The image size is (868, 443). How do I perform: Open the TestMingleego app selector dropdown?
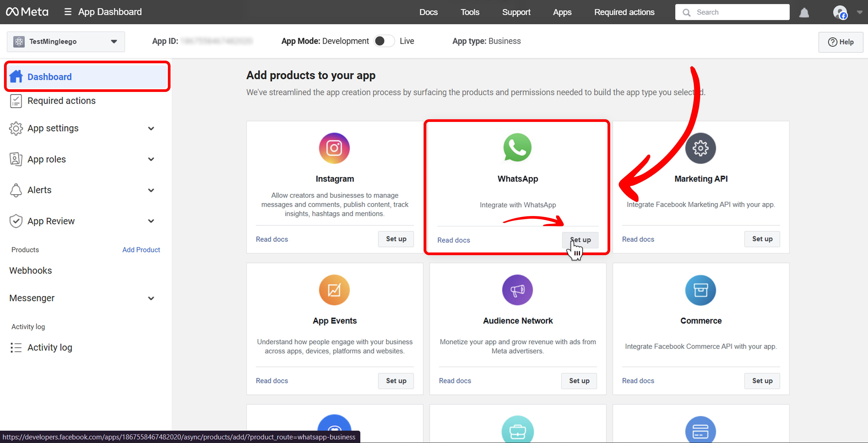tap(66, 42)
